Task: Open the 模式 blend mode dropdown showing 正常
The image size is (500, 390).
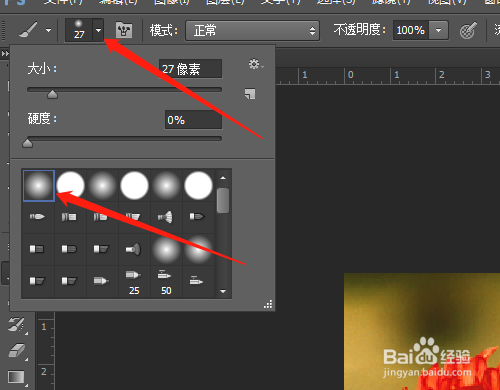Action: [252, 31]
